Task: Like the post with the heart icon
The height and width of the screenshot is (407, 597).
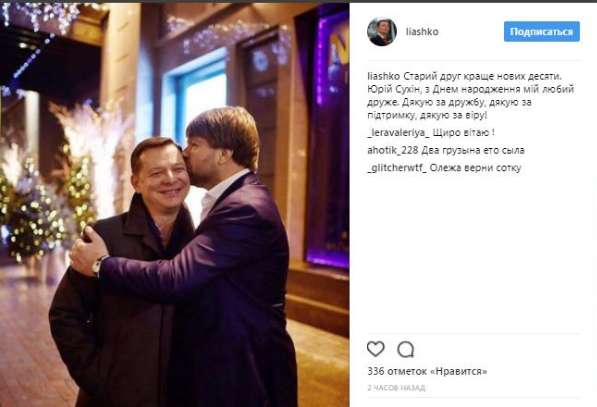Action: (375, 349)
